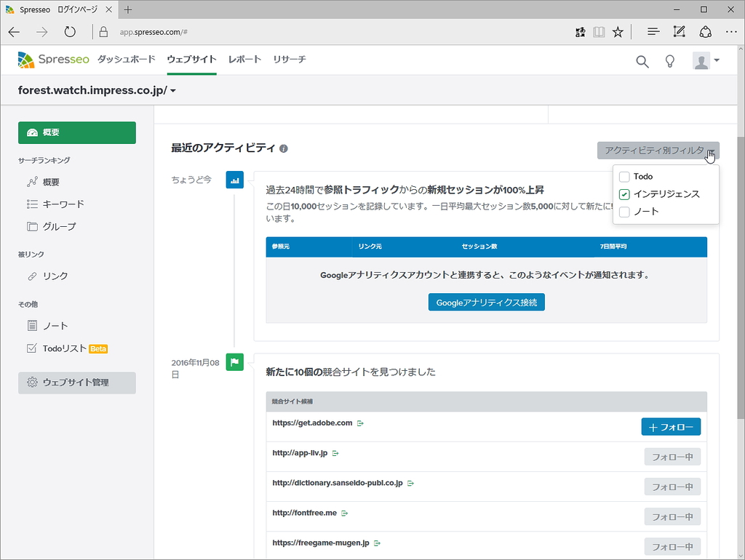Check the Todo filter checkbox
Screen dimensions: 745x560
click(x=624, y=176)
